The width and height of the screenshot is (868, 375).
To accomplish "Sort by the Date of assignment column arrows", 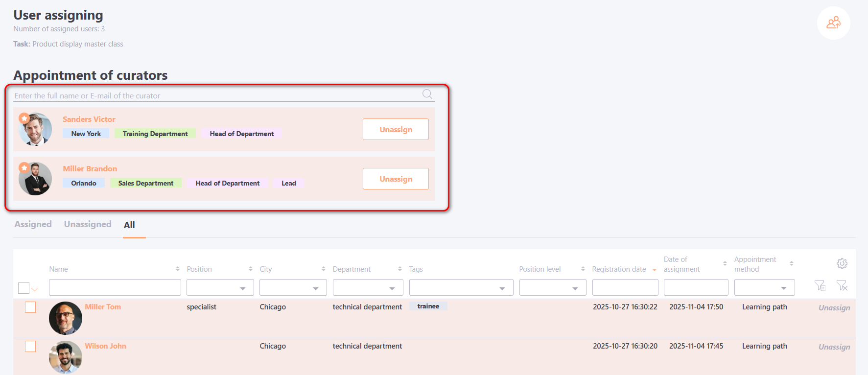I will pyautogui.click(x=725, y=263).
